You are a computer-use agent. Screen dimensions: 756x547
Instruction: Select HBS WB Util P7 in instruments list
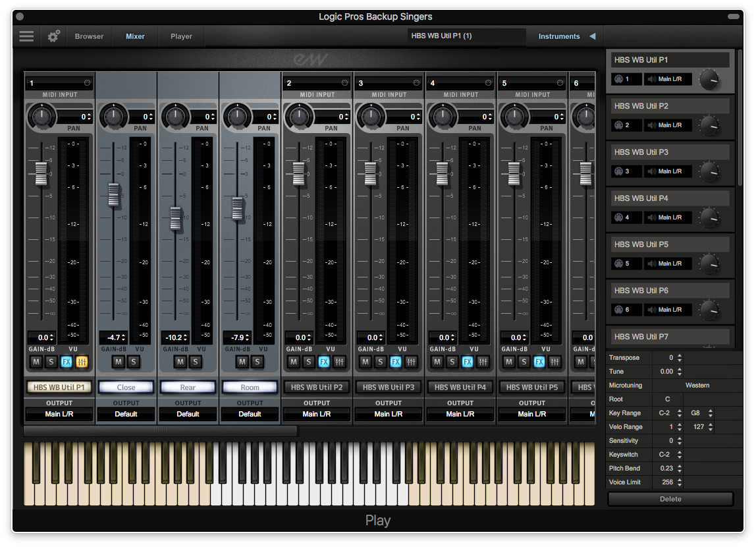670,337
